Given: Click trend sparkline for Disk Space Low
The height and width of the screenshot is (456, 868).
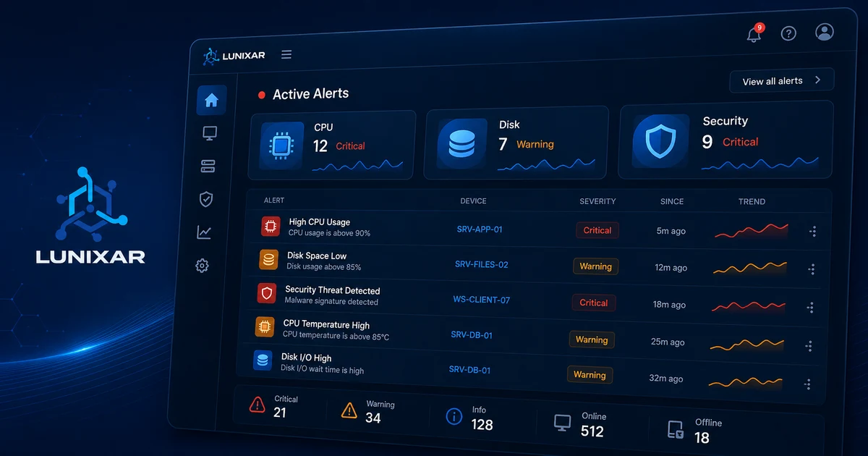Looking at the screenshot, I should coord(750,269).
